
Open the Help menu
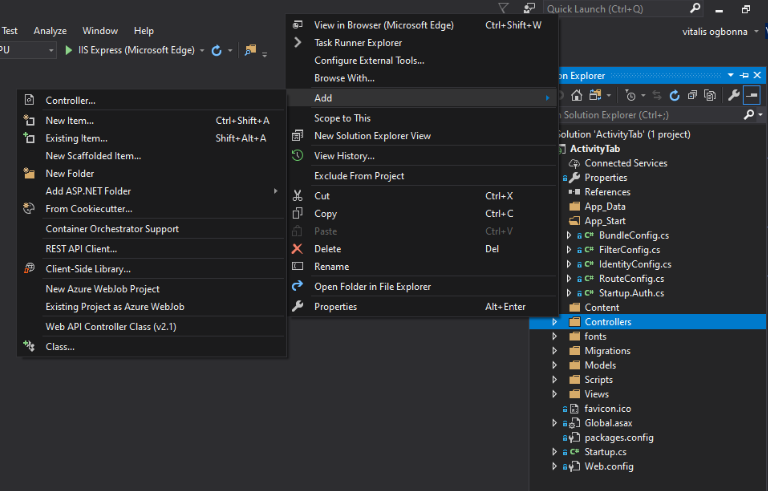[144, 31]
